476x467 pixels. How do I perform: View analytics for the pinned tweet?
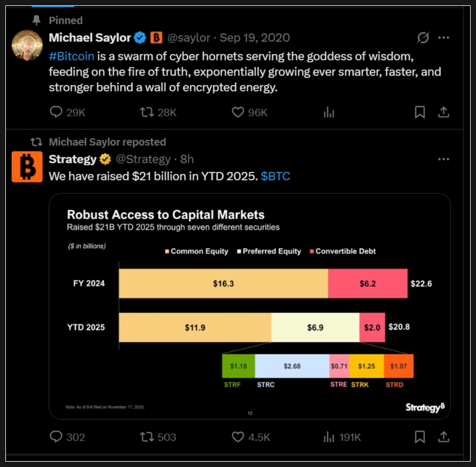coord(329,113)
